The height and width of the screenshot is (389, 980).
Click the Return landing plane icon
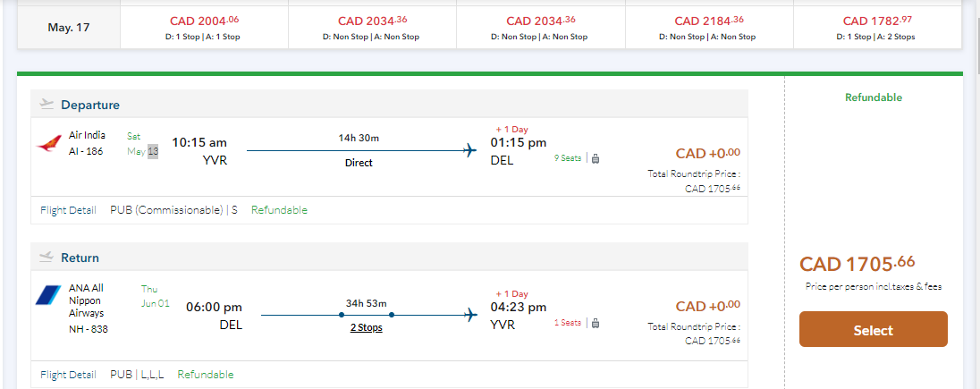pos(47,258)
